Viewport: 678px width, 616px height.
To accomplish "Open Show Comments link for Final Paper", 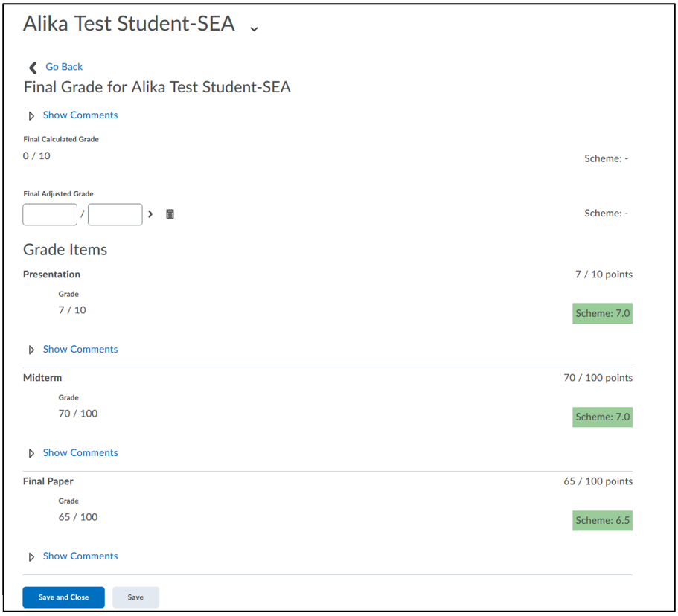I will pyautogui.click(x=80, y=556).
